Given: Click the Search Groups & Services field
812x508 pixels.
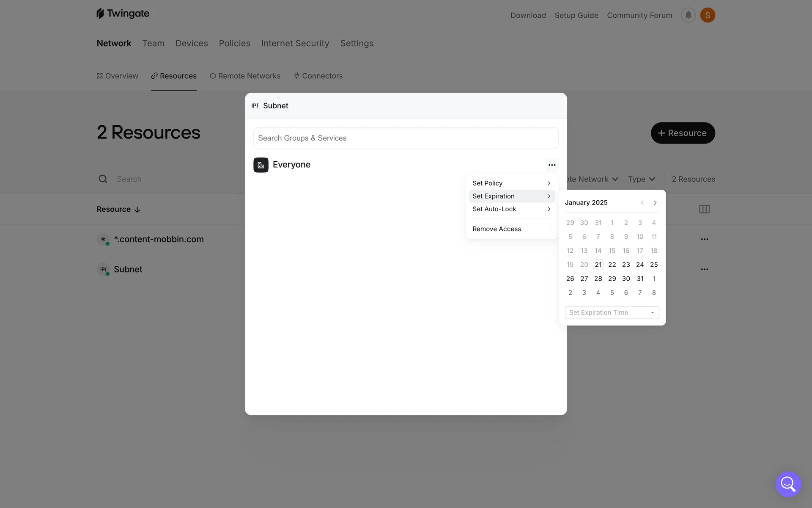Looking at the screenshot, I should click(x=406, y=138).
